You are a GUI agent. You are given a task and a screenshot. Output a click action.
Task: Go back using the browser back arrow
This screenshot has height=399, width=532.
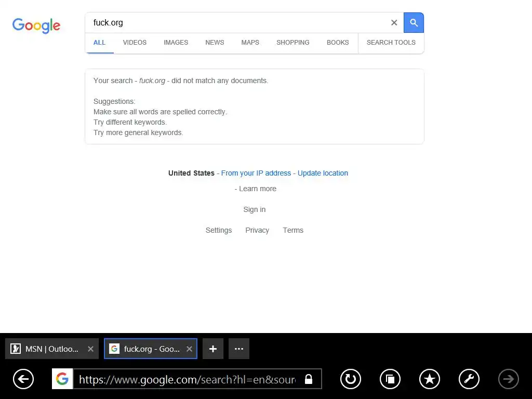(23, 379)
